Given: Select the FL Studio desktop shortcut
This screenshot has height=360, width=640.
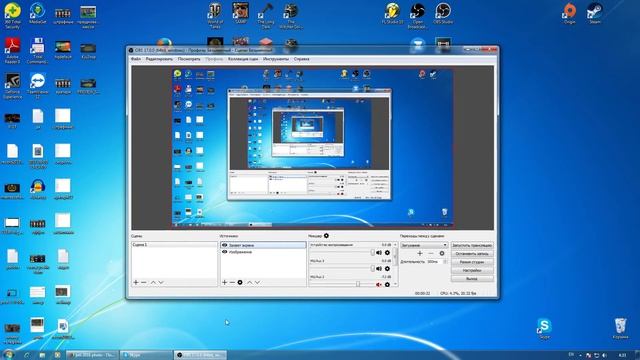Looking at the screenshot, I should tap(392, 13).
